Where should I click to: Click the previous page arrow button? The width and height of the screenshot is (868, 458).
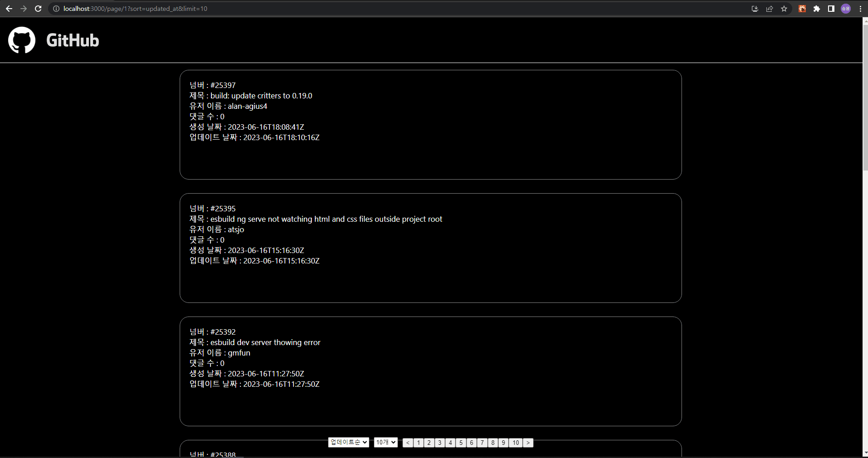408,443
